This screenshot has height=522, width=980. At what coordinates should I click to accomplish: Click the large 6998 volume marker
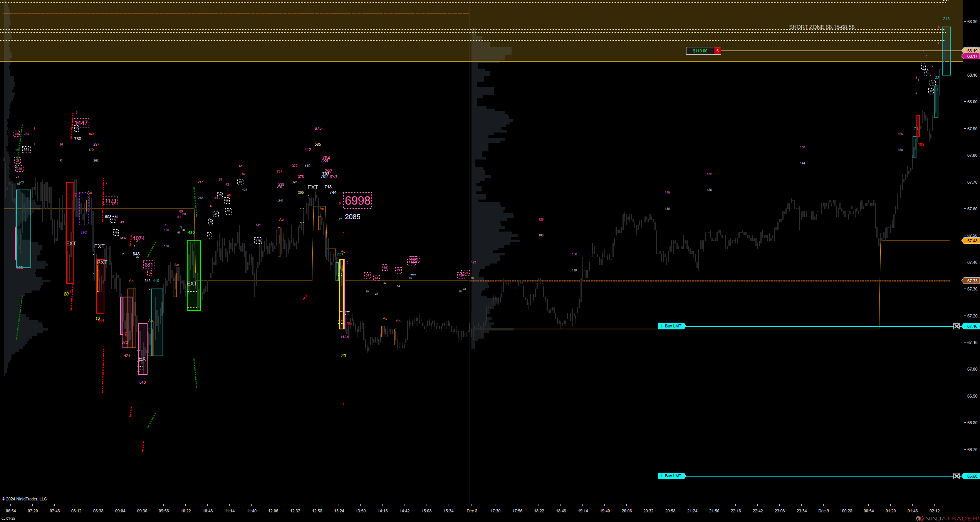tap(357, 201)
